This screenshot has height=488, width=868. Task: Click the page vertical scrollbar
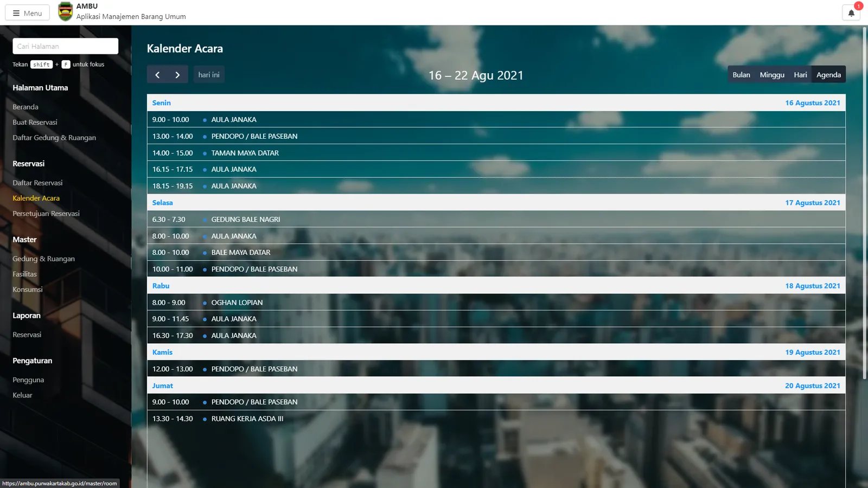pos(865,203)
